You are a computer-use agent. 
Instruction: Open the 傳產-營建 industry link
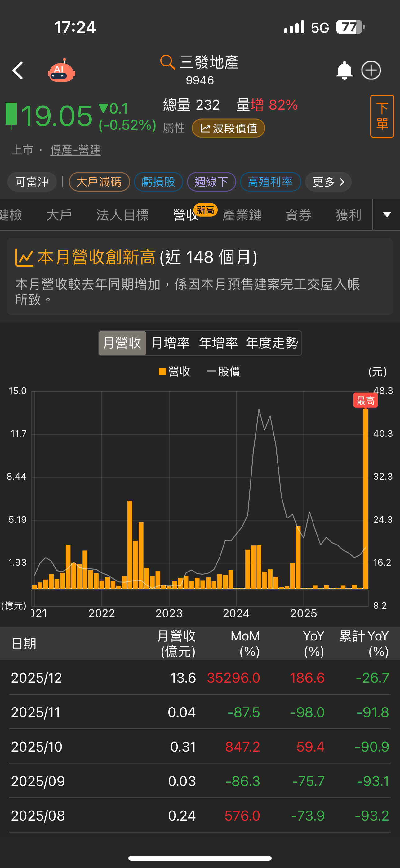pyautogui.click(x=76, y=150)
